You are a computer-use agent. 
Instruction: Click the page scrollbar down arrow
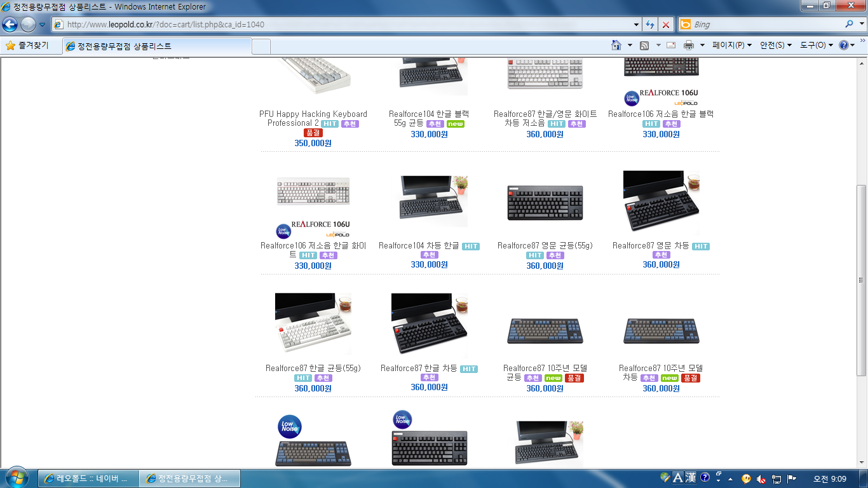(x=862, y=463)
